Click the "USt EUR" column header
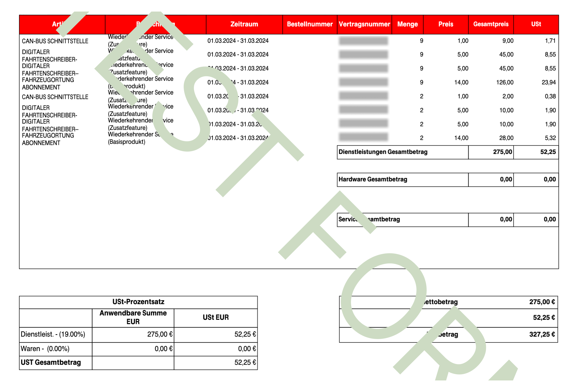This screenshot has width=577, height=392. 215,318
